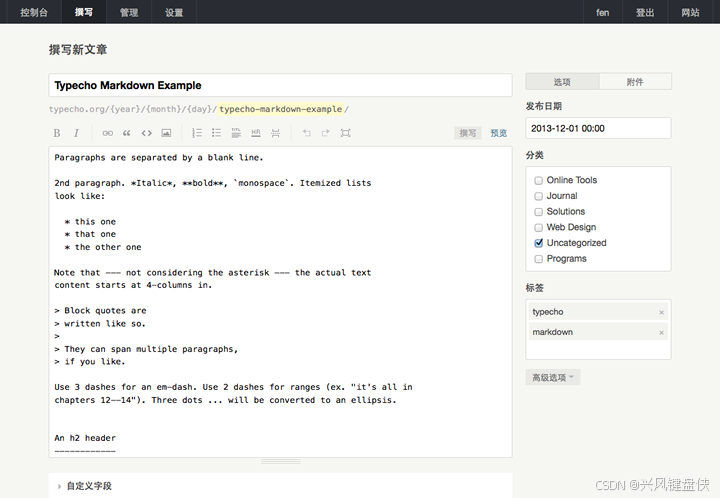The width and height of the screenshot is (720, 498).
Task: Enter fullscreen editing mode
Action: click(345, 133)
